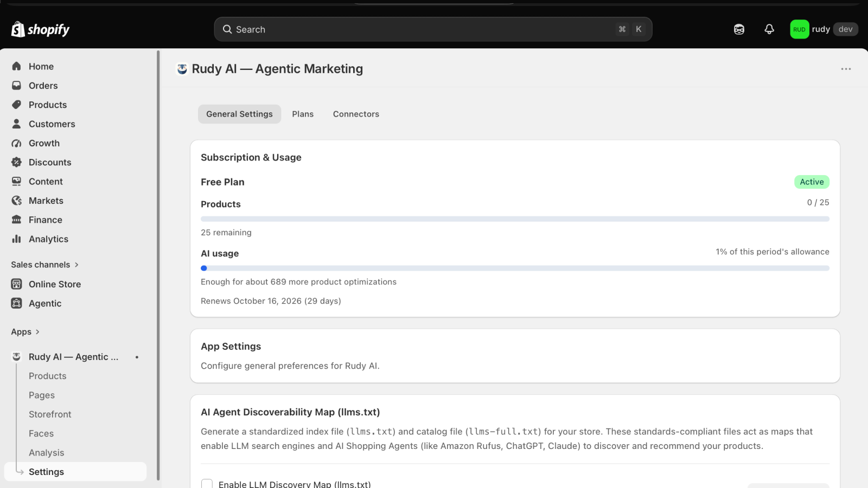Click "25 remaining" text
This screenshot has height=488, width=868.
click(x=226, y=233)
